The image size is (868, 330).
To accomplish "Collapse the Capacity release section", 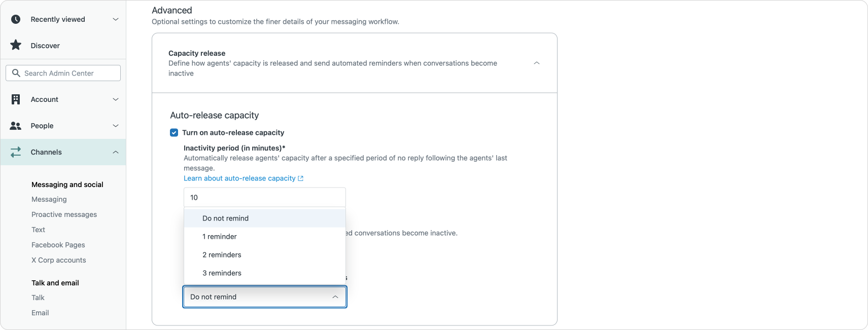I will point(536,63).
